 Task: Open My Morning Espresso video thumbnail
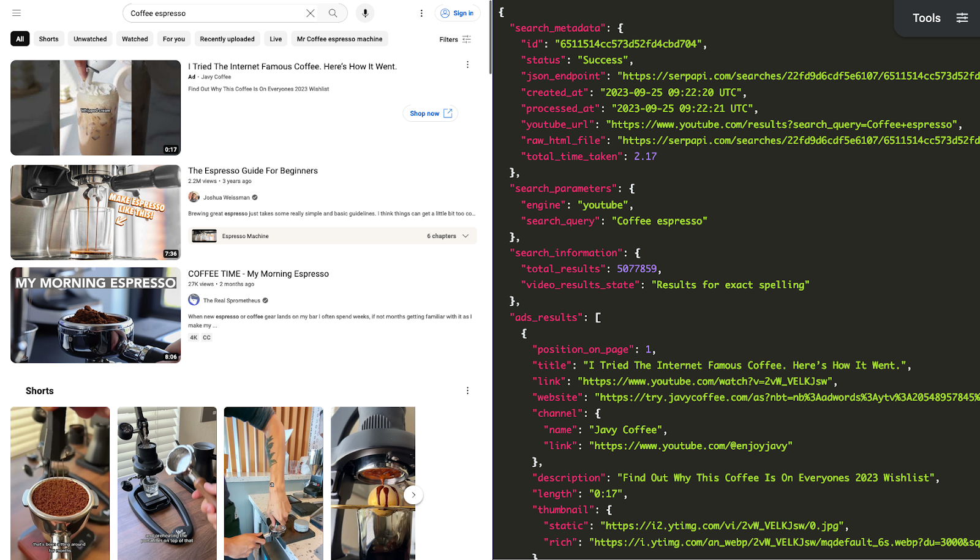click(x=96, y=315)
